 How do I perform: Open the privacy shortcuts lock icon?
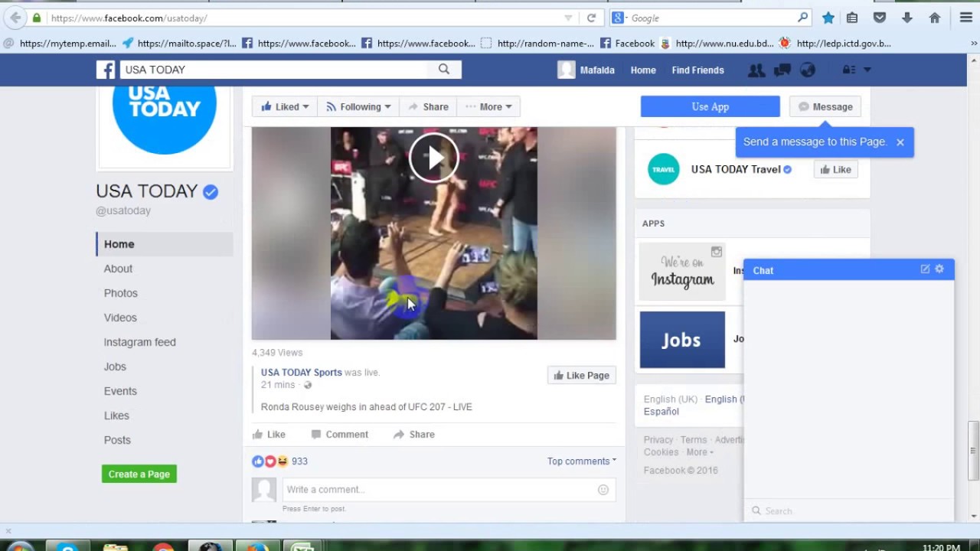click(x=848, y=70)
